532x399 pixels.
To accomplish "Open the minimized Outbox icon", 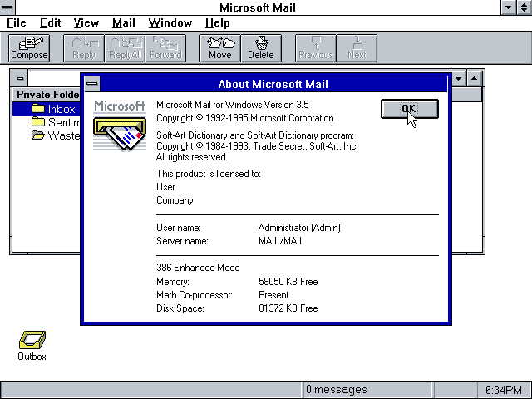I will pyautogui.click(x=32, y=346).
